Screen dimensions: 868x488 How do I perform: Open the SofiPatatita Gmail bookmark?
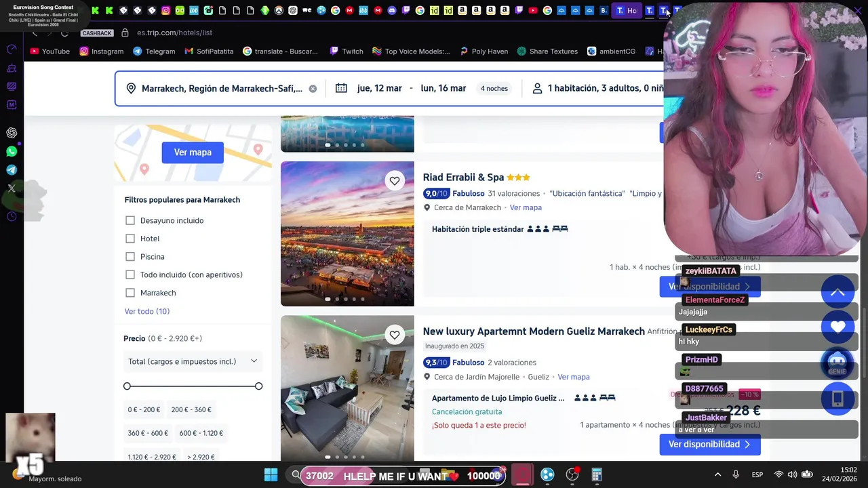pos(208,51)
